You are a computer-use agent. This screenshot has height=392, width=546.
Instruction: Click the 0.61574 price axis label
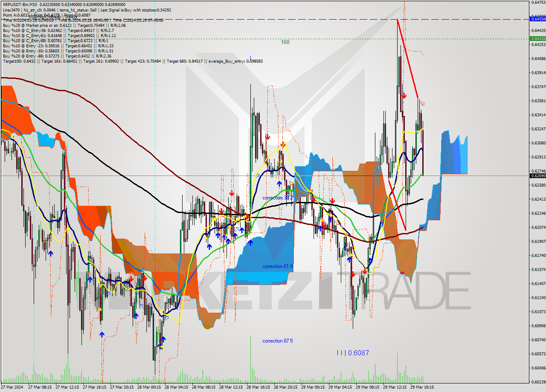point(538,269)
